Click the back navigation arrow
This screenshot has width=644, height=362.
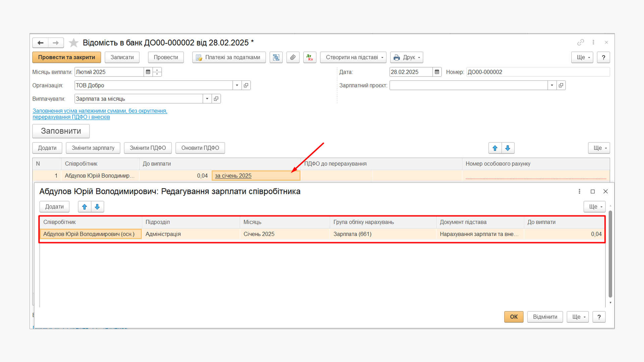tap(41, 43)
